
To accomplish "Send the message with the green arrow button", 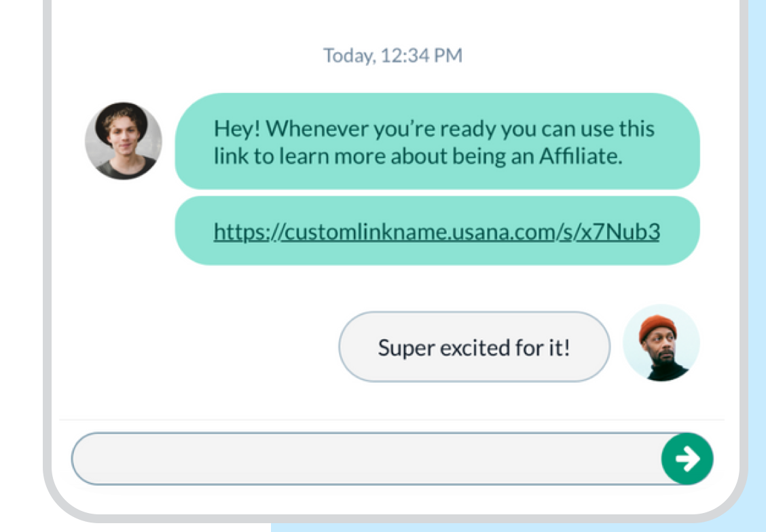I will 687,458.
